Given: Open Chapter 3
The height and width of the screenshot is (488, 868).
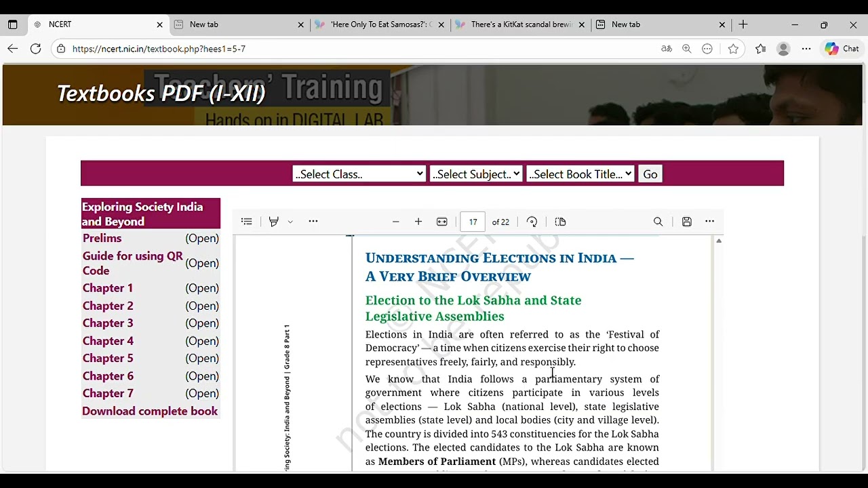Looking at the screenshot, I should pos(108,323).
